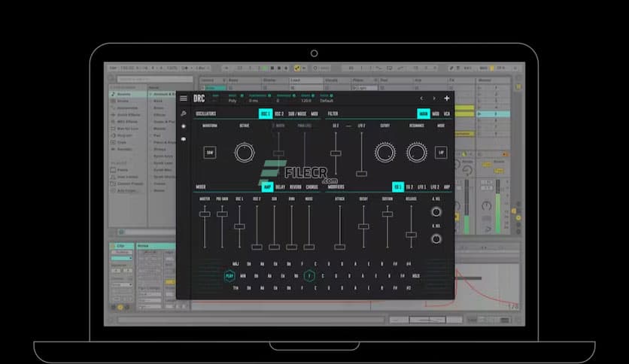Click the filter EG 2 slider handle

[336, 153]
